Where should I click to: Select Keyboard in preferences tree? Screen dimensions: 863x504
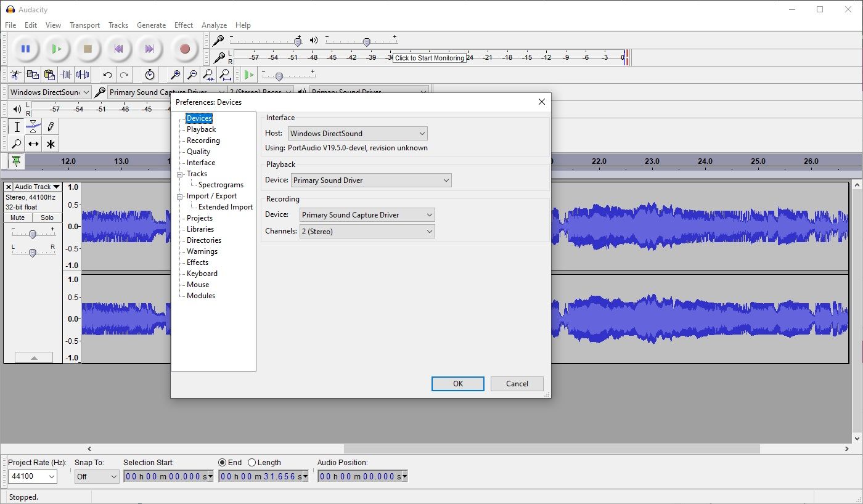pyautogui.click(x=202, y=274)
